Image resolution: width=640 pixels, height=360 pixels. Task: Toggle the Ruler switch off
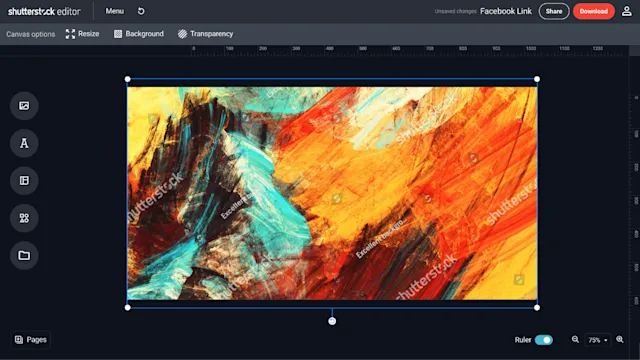click(544, 340)
